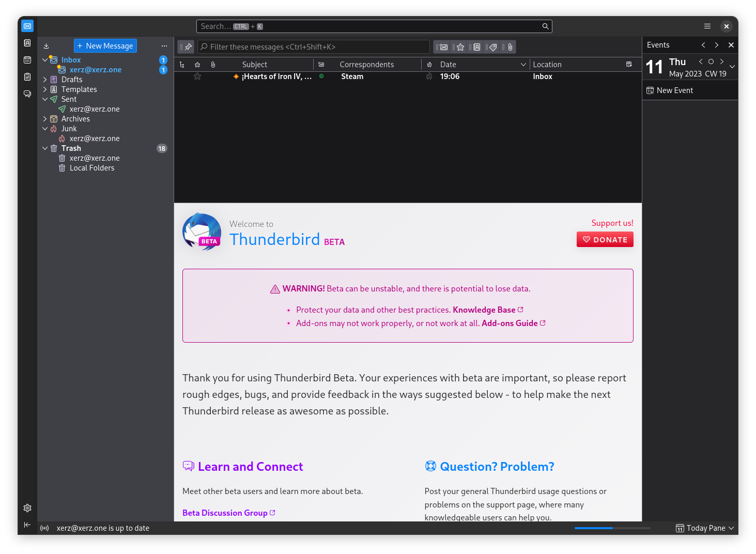Image resolution: width=756 pixels, height=554 pixels.
Task: Open the Chat space in sidebar
Action: [27, 94]
